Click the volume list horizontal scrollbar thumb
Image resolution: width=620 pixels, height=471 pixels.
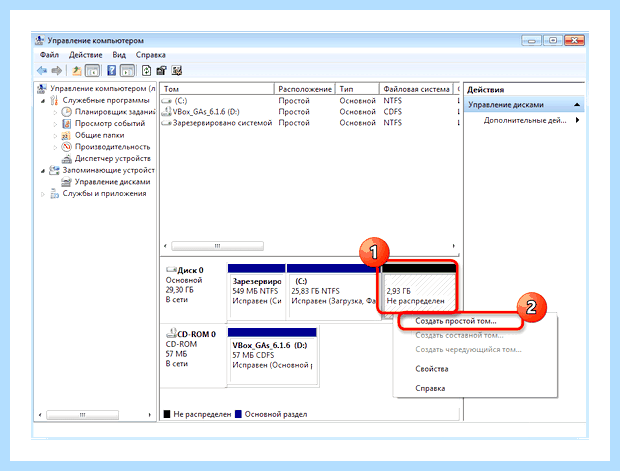point(217,246)
